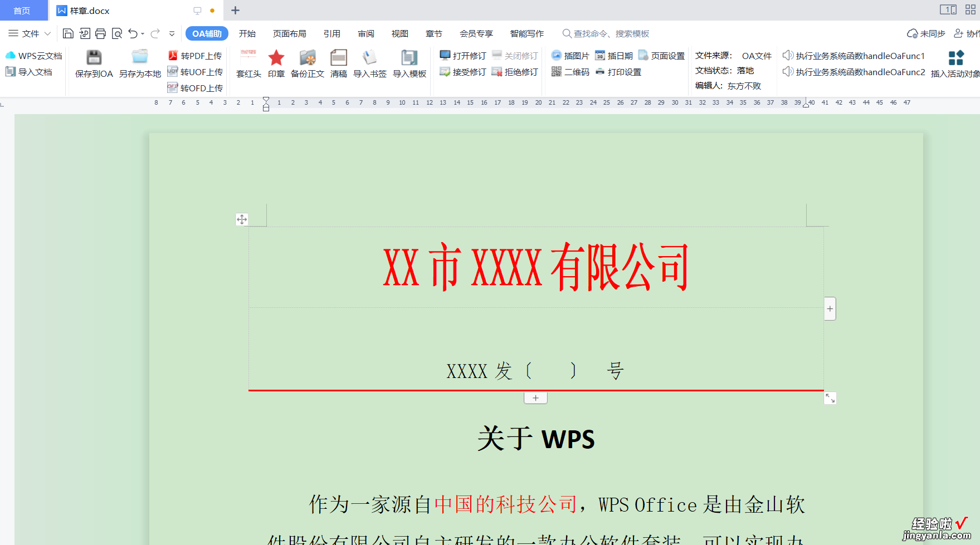The width and height of the screenshot is (980, 545).
Task: Add a row with the bottom plus button
Action: [535, 398]
